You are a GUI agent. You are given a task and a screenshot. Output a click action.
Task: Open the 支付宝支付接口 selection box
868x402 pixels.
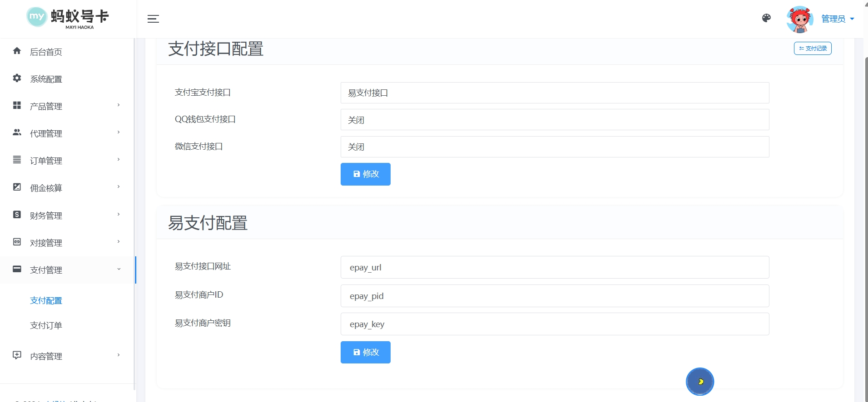point(555,93)
